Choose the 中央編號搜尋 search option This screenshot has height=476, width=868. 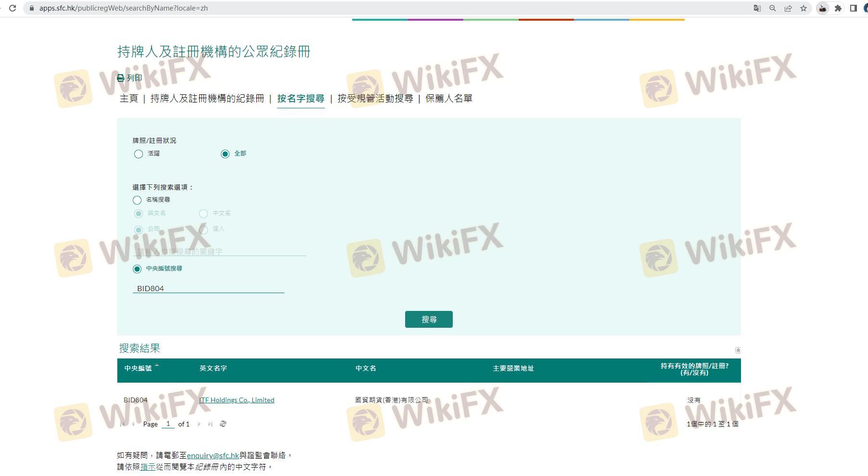tap(137, 269)
